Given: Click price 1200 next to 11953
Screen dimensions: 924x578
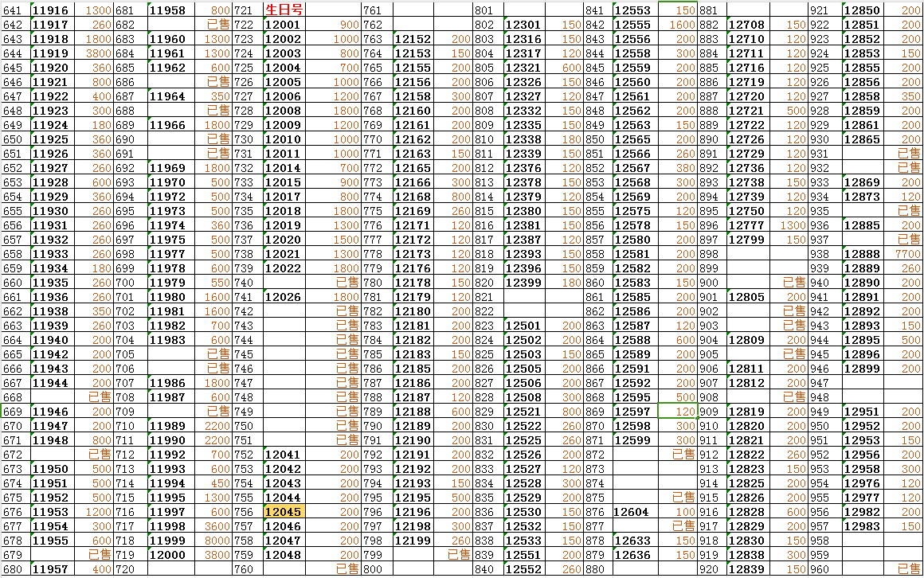Looking at the screenshot, I should click(x=92, y=512).
